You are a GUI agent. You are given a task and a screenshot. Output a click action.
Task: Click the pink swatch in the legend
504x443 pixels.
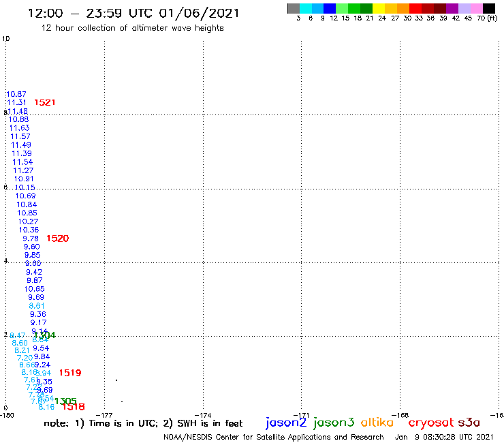[477, 8]
